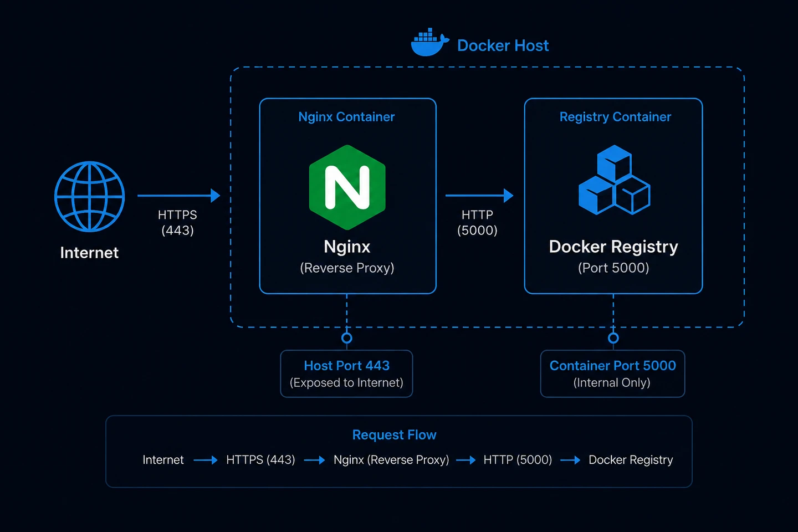This screenshot has width=798, height=532.
Task: Click Internet in the Request Flow row
Action: [163, 460]
